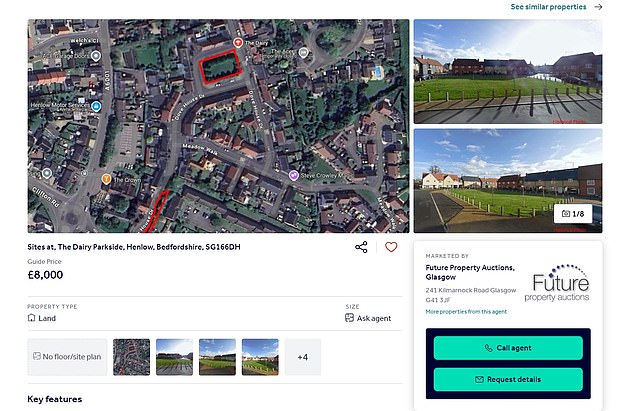Click the Henlow Motor Services blue map pin
Screen dimensions: 634x411
(96, 106)
